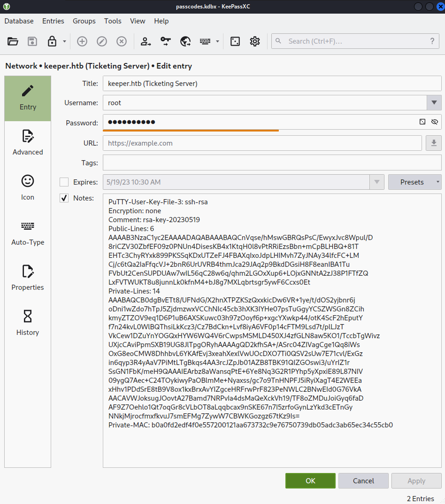Image resolution: width=445 pixels, height=504 pixels.
Task: Open the Groups menu
Action: coord(84,21)
